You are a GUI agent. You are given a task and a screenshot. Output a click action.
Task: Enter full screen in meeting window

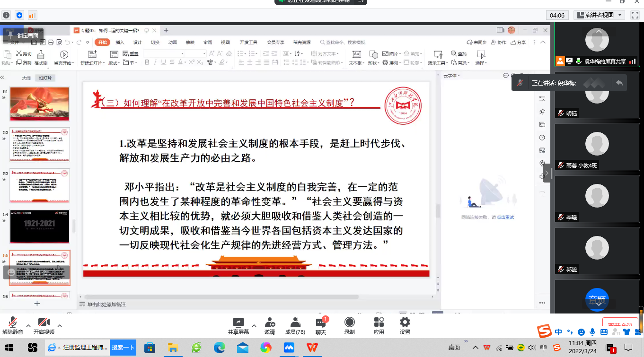(x=635, y=15)
